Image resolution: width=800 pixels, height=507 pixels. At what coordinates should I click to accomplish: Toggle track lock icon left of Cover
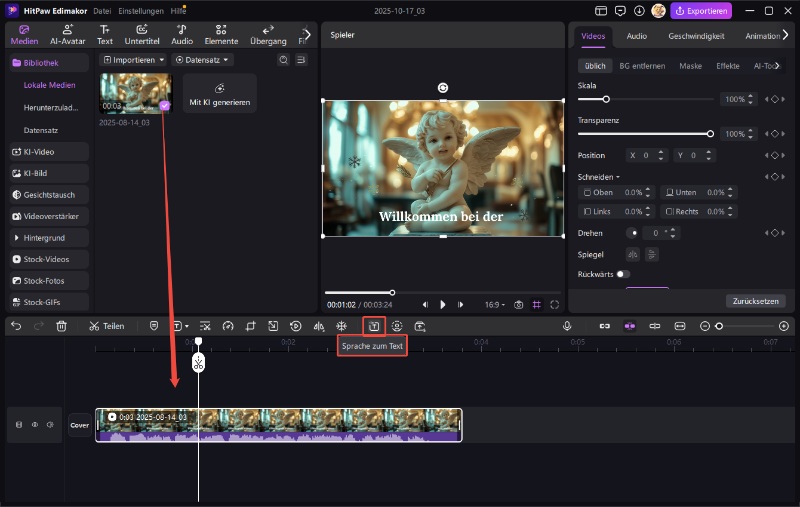pos(19,424)
